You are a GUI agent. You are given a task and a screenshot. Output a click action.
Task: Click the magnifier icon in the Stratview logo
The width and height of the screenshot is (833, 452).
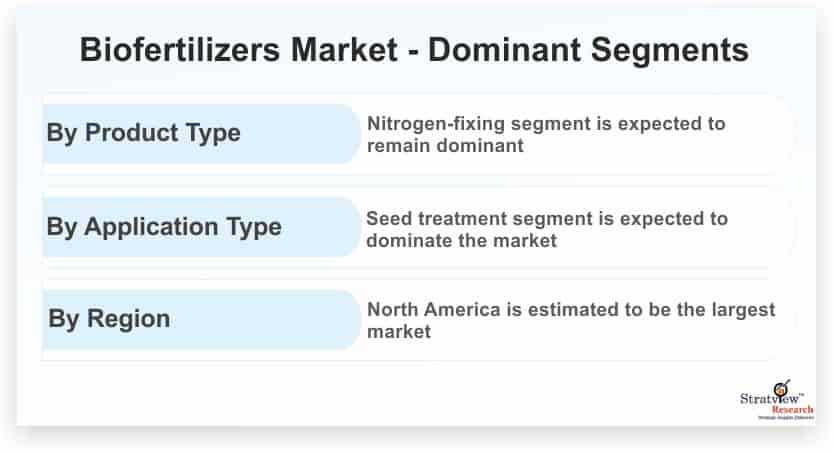pos(781,388)
